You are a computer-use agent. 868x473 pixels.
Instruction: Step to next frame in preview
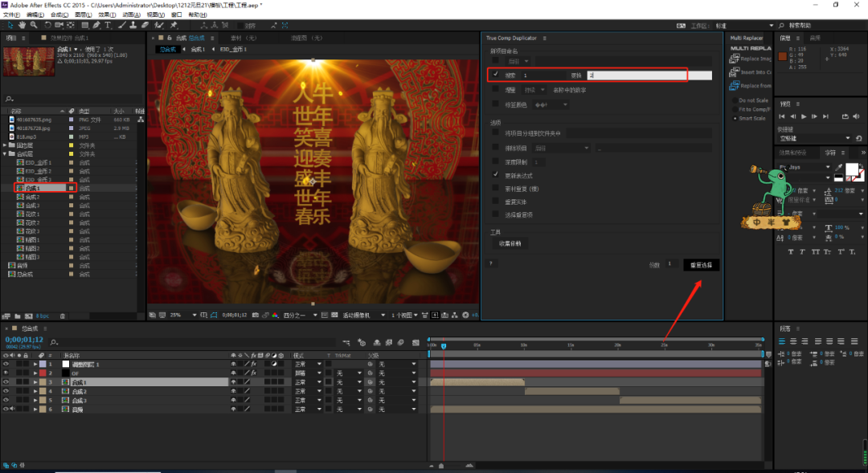(x=814, y=116)
